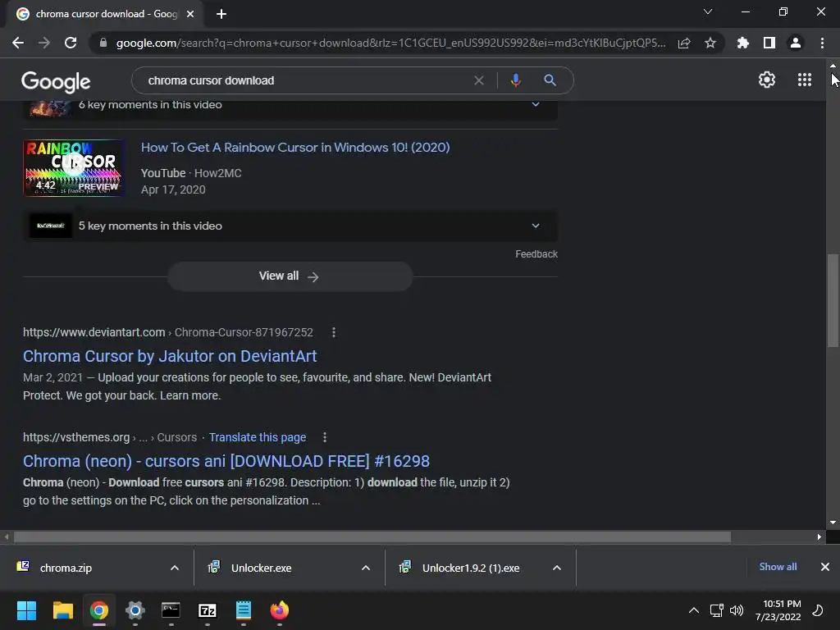
Task: Open the clock and date flyout
Action: [x=778, y=610]
